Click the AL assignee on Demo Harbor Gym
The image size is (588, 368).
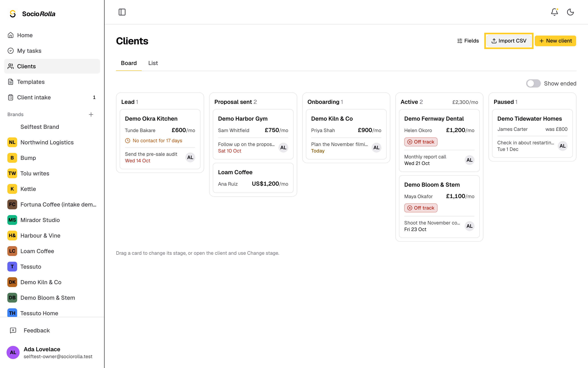(283, 147)
